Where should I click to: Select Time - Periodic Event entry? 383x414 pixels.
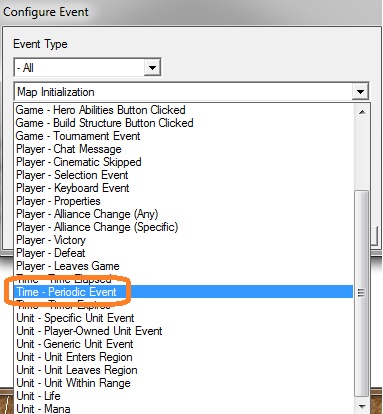[184, 292]
